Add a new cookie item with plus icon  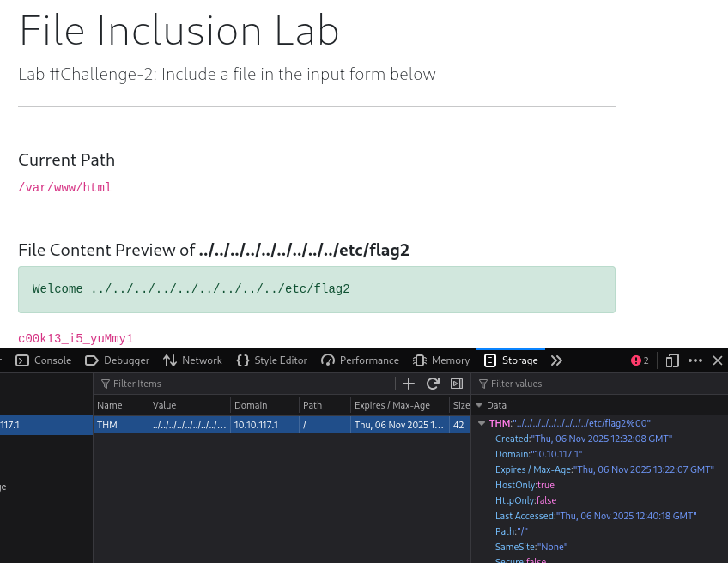[408, 384]
